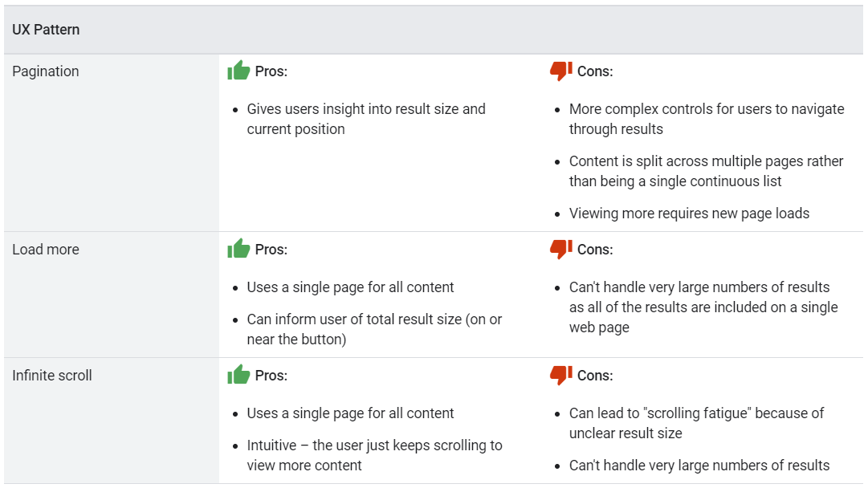Click the green thumbs-up icon in Pagination row
The image size is (868, 488).
tap(238, 71)
